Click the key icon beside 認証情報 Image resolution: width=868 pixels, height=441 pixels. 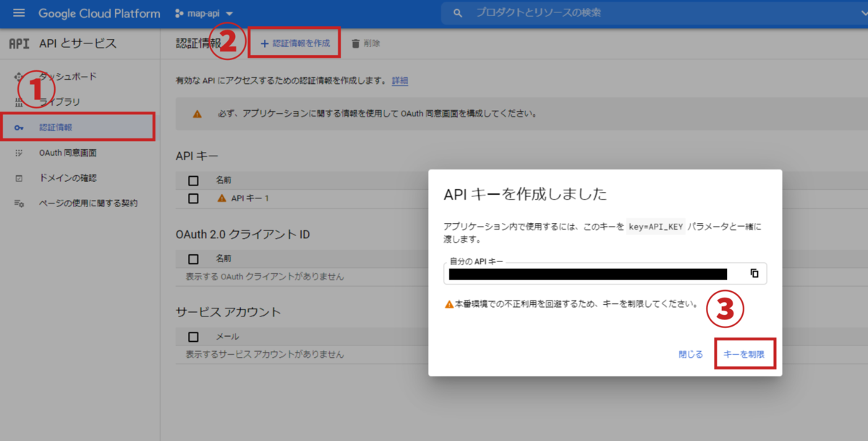pos(19,127)
